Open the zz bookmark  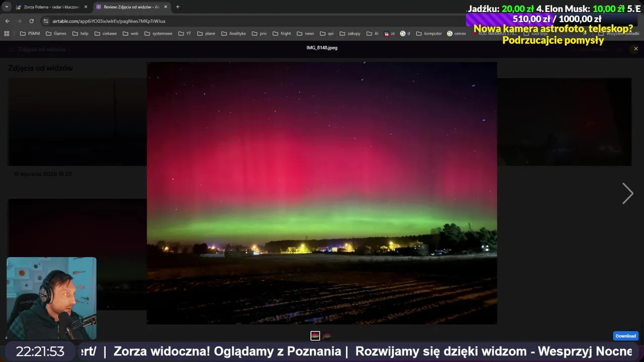389,34
